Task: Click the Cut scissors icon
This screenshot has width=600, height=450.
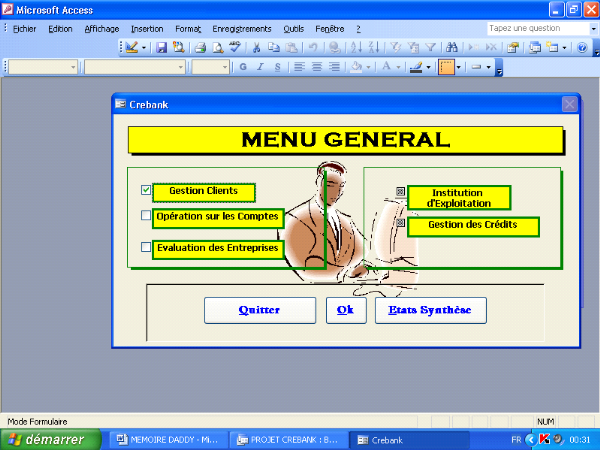Action: (256, 47)
